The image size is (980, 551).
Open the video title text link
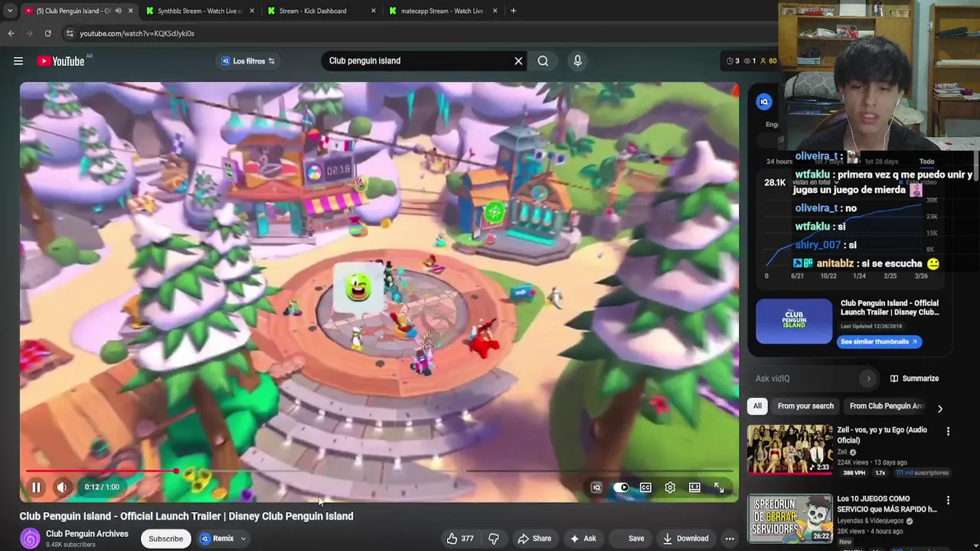pyautogui.click(x=186, y=516)
